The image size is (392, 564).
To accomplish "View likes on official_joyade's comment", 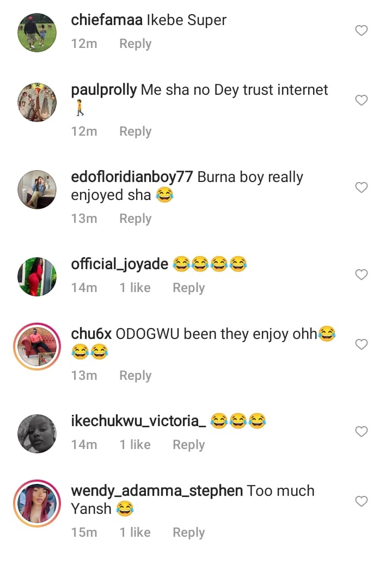I will click(x=135, y=288).
